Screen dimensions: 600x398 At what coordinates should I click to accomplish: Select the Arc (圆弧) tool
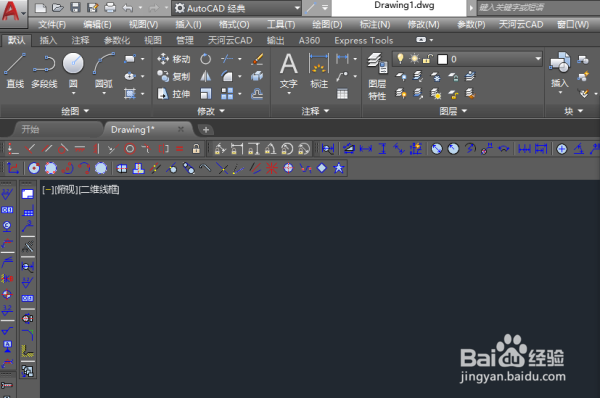click(x=104, y=71)
